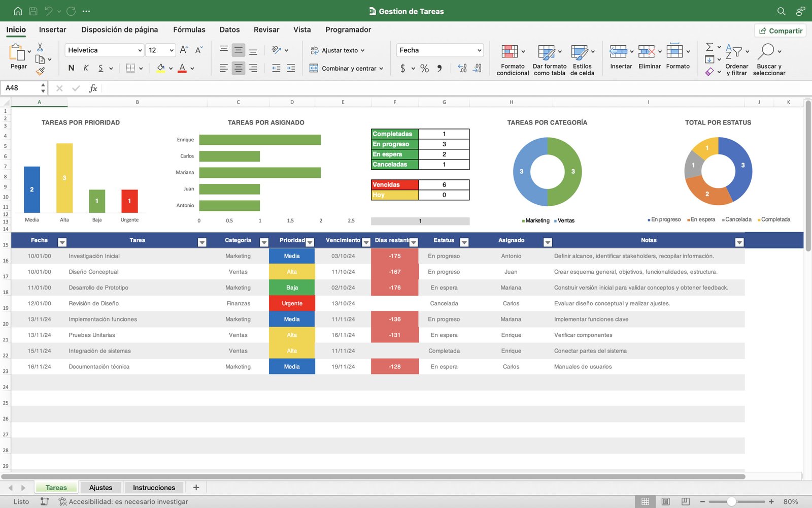Open Formato condicional tool

pos(510,52)
